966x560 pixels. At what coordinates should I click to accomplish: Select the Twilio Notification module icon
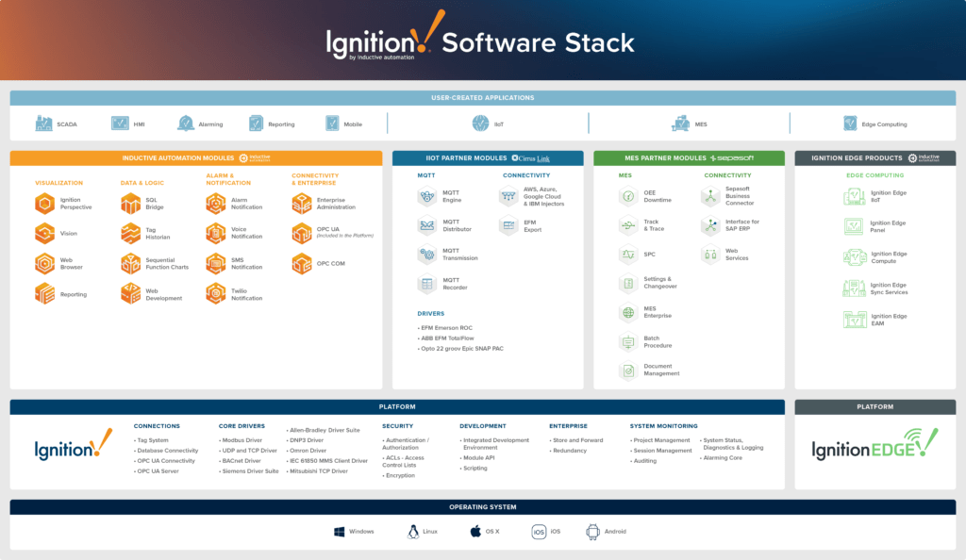(216, 294)
